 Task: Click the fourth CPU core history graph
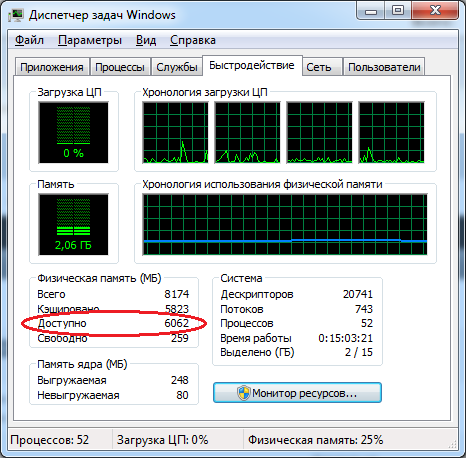pos(391,133)
